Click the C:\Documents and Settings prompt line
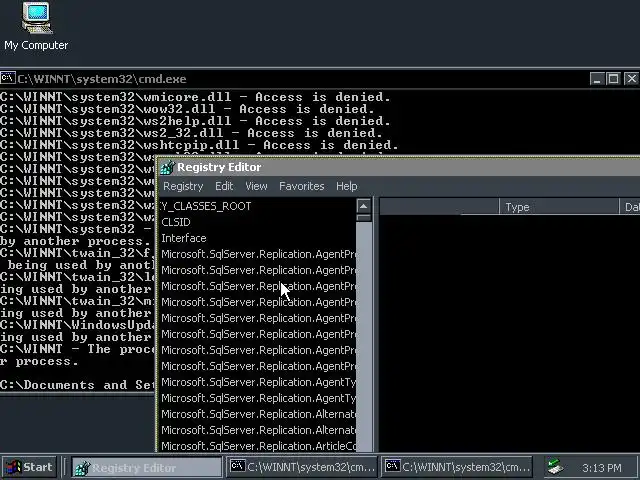 77,385
